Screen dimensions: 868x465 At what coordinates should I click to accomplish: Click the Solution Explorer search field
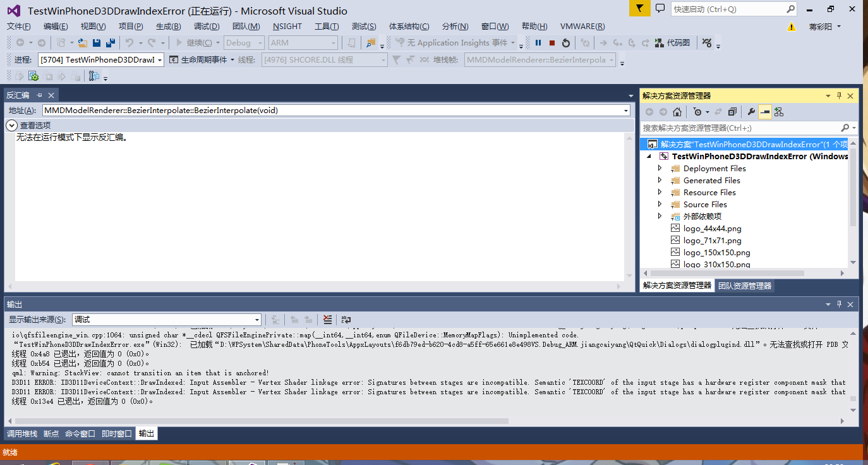739,128
